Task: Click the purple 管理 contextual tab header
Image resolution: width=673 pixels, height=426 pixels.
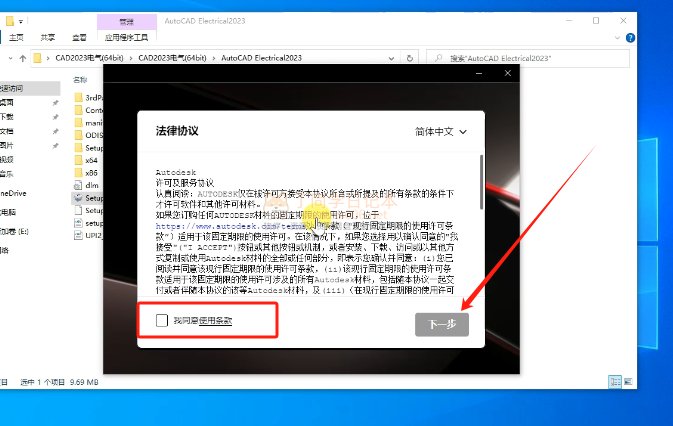Action: click(127, 21)
